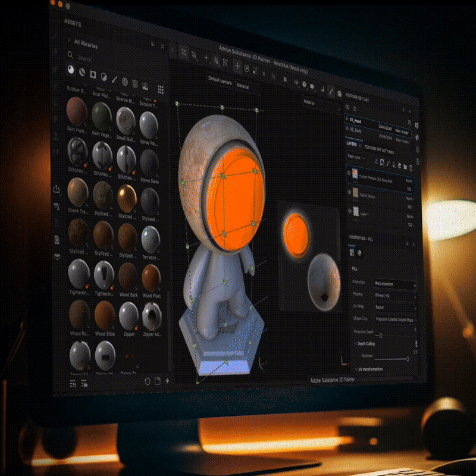Collapse the Depth Culling section

tap(355, 344)
